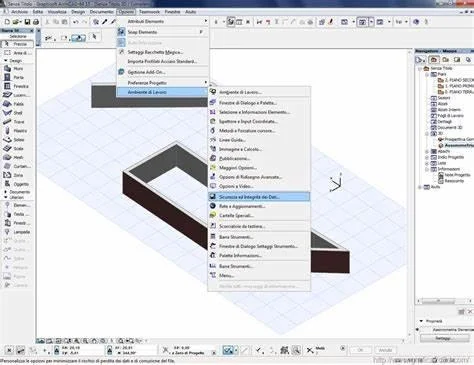The width and height of the screenshot is (474, 365).
Task: Click the Layout Book icon in Navigator
Action: click(x=457, y=60)
